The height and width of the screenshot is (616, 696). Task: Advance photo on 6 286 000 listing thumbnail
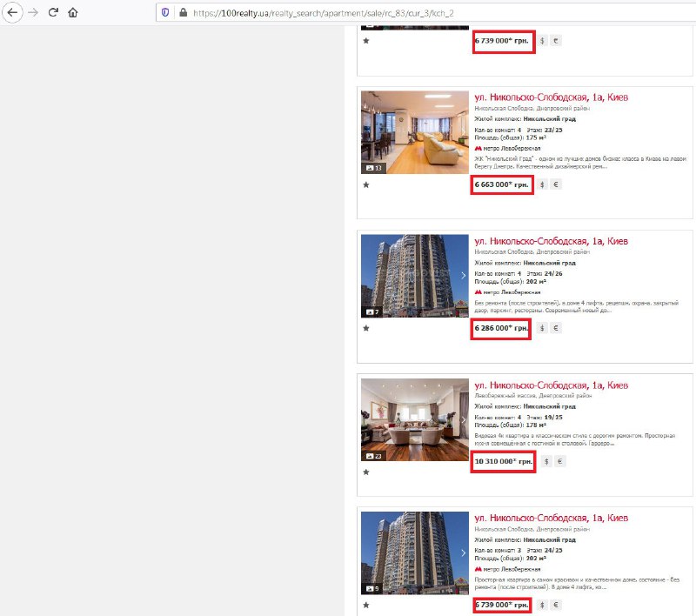[x=463, y=276]
